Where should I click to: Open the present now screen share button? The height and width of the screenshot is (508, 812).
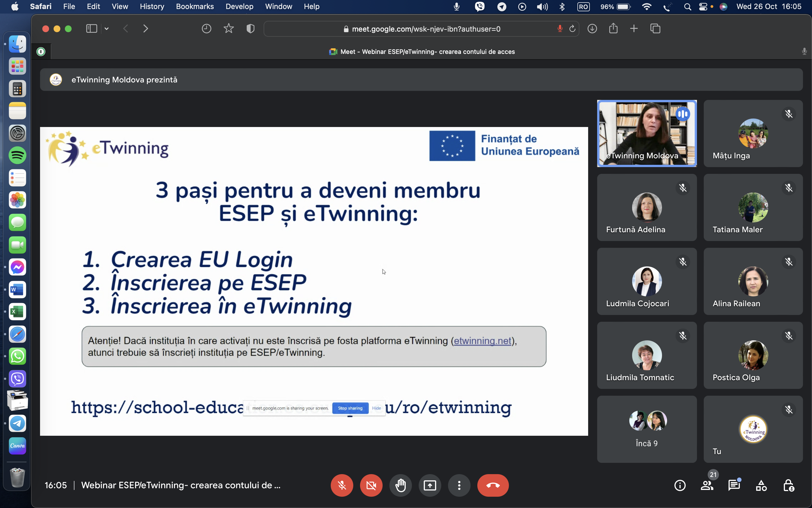tap(430, 485)
